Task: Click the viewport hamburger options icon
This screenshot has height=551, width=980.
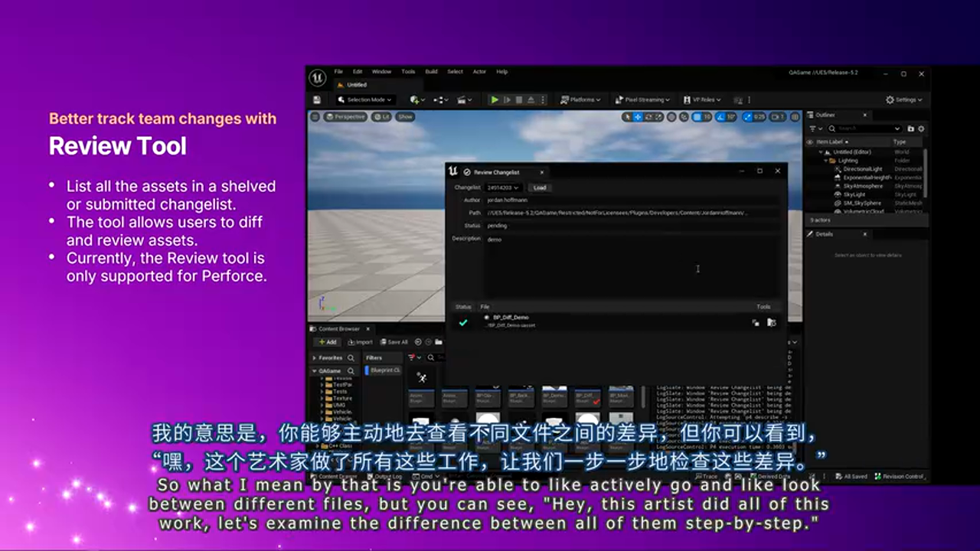Action: (315, 116)
